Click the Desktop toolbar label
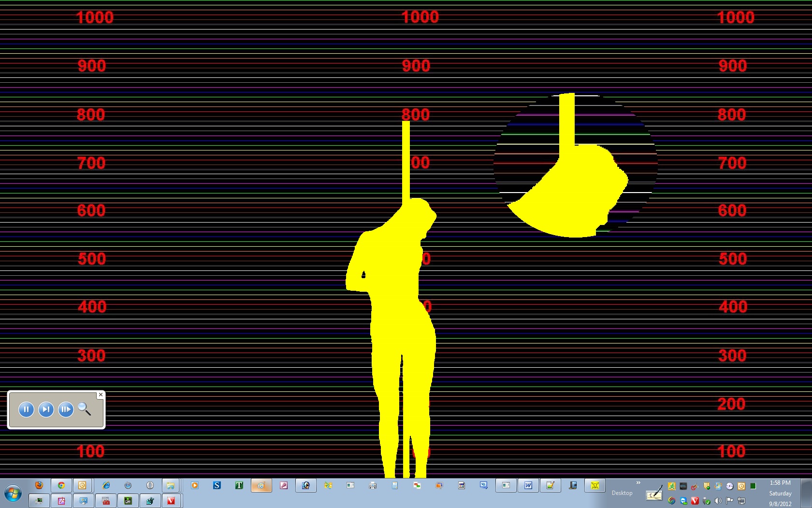The height and width of the screenshot is (508, 812). click(x=622, y=493)
